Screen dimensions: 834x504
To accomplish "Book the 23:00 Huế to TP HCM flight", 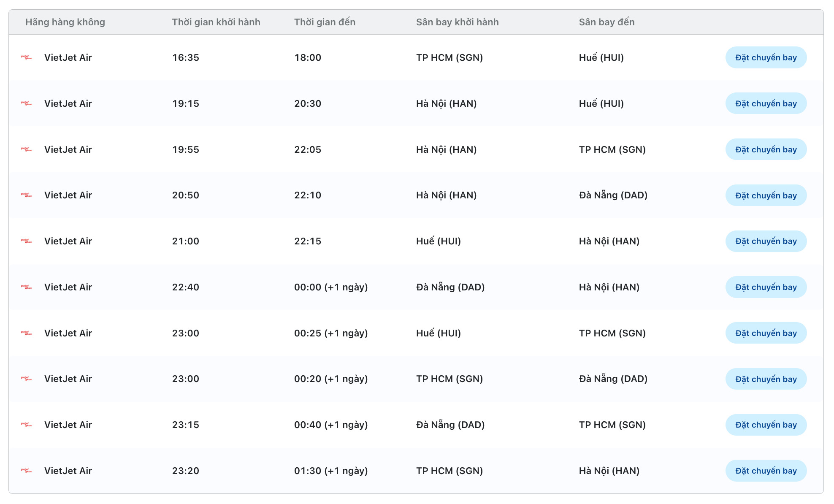I will (766, 333).
